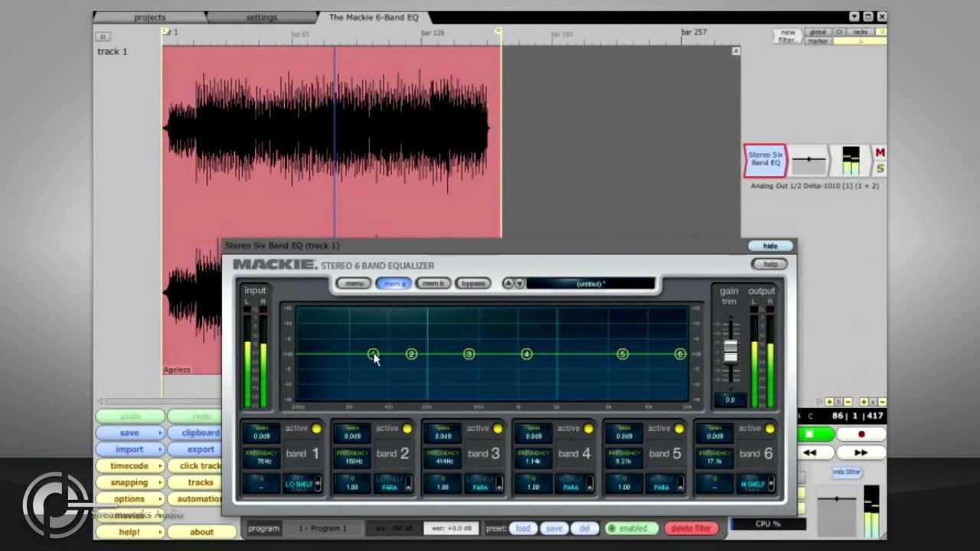Click the gain trim fader handle
The width and height of the screenshot is (980, 551).
point(730,350)
